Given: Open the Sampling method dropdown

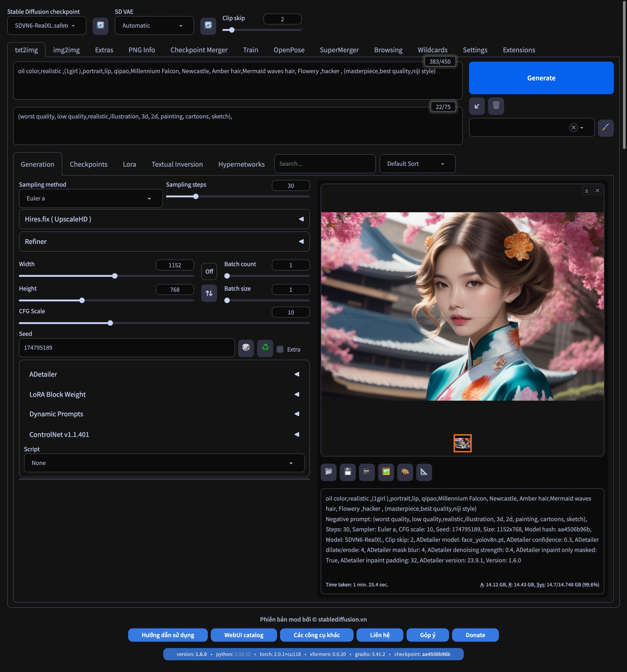Looking at the screenshot, I should (x=91, y=198).
